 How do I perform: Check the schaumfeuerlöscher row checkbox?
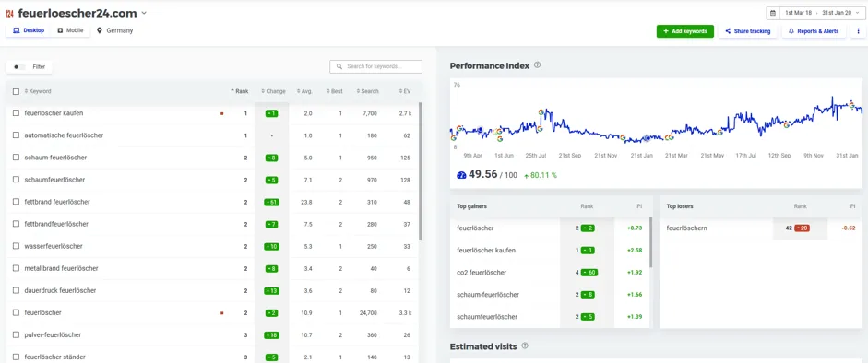16,180
